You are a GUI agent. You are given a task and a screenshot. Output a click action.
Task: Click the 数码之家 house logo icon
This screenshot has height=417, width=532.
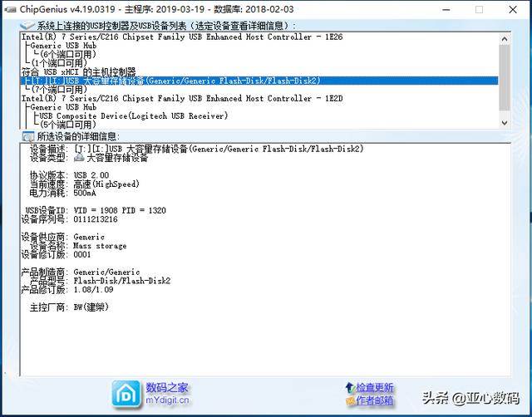coord(126,394)
